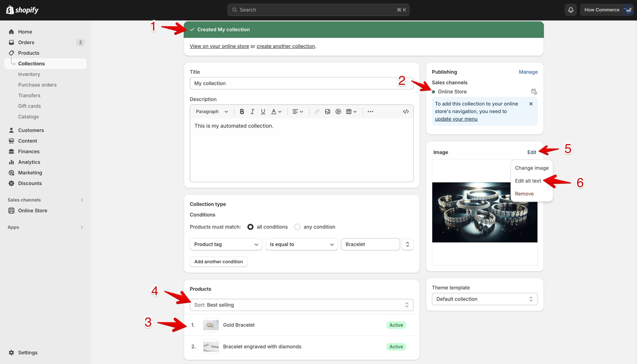Open the notifications bell
This screenshot has height=364, width=637.
click(570, 10)
